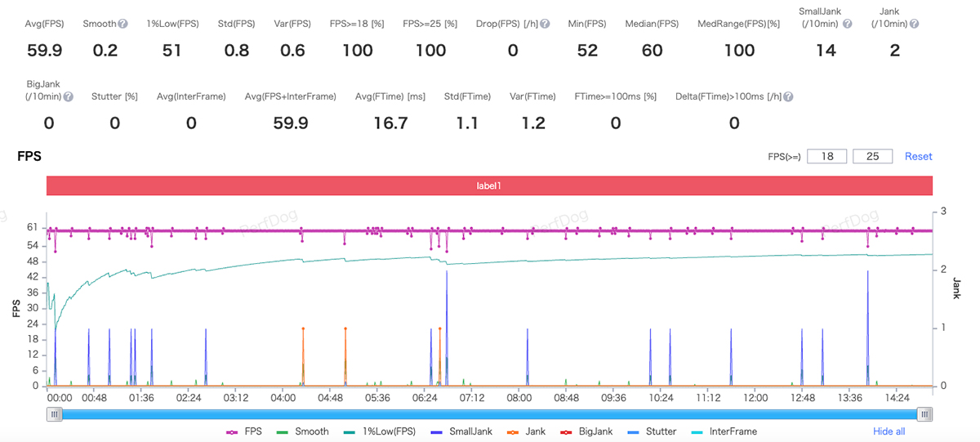Click the help icon next to Smooth
Image resolution: width=980 pixels, height=442 pixels.
pyautogui.click(x=122, y=25)
